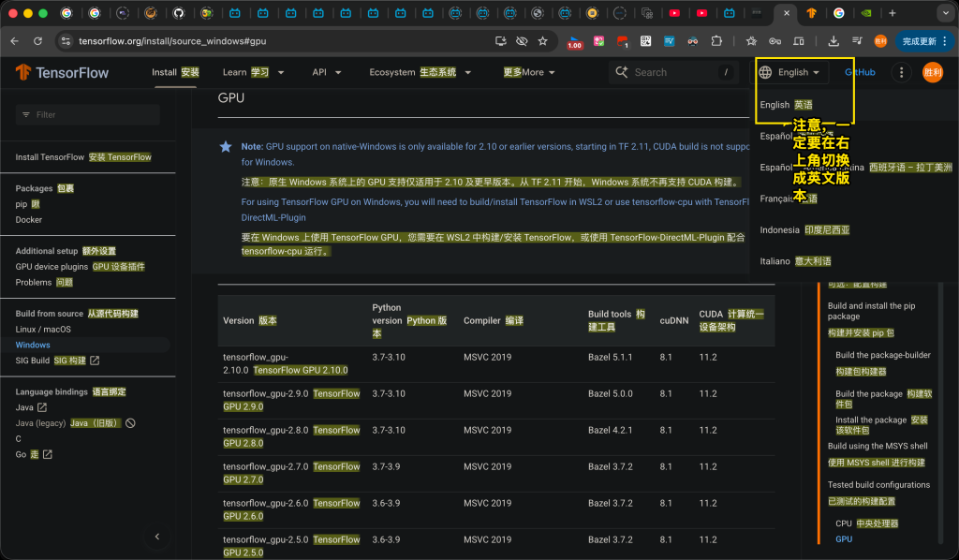Viewport: 959px width, 560px height.
Task: Open the extension showing 1.00 badge
Action: [574, 41]
